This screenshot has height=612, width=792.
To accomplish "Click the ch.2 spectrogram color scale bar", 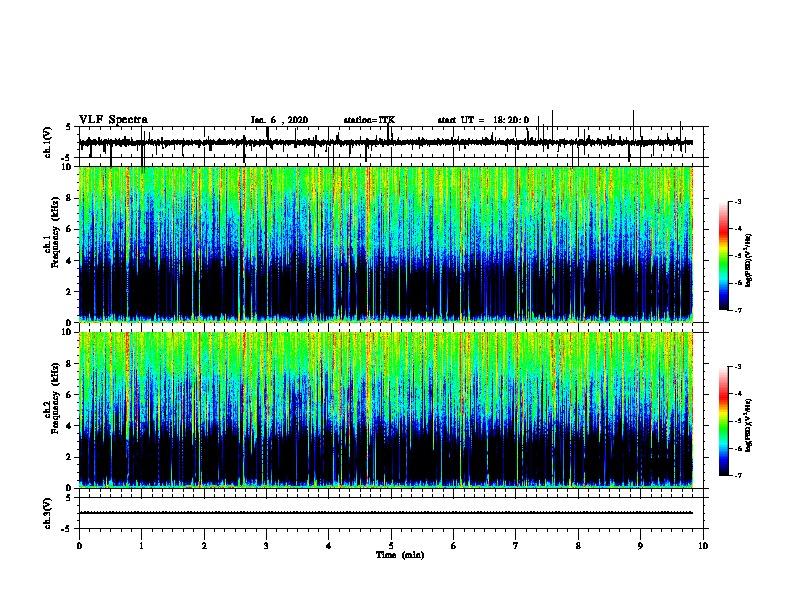I will [724, 421].
